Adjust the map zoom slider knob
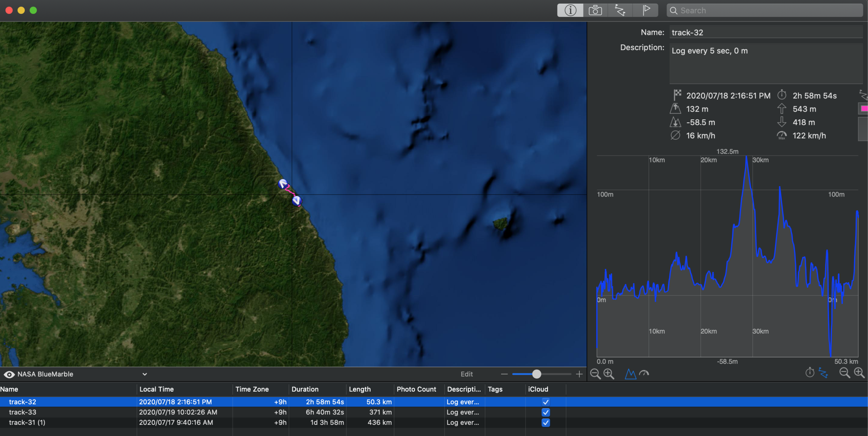868x436 pixels. click(536, 374)
